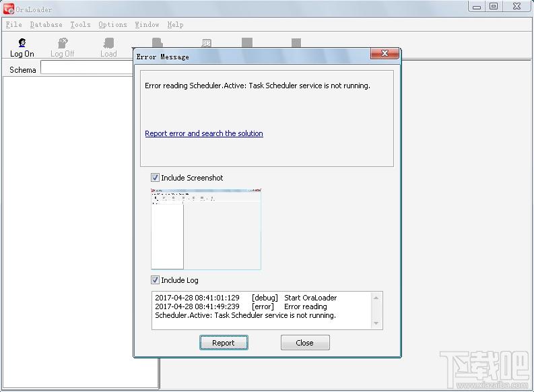Click the log scrollbar up arrow

point(376,298)
